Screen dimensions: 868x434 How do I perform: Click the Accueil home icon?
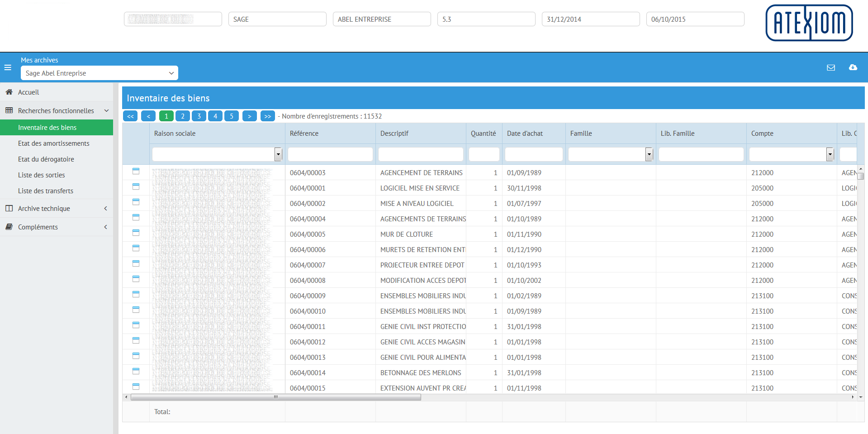(x=9, y=92)
